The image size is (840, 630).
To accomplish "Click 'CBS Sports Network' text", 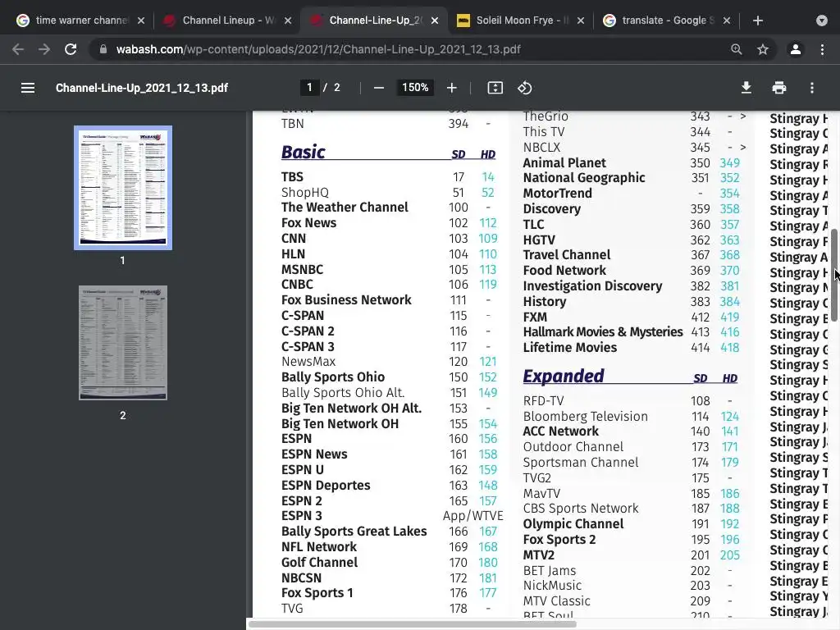I will (x=581, y=509).
